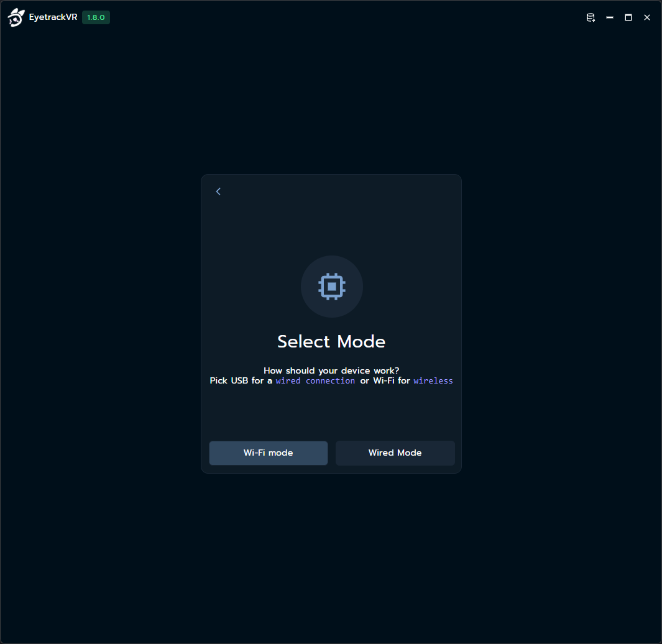Click the EyetrackVR logo icon

click(x=16, y=18)
